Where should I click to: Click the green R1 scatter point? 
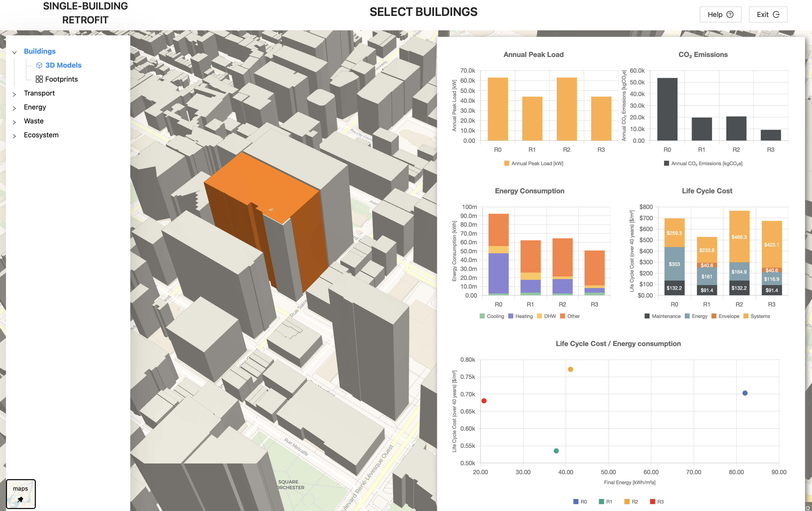[x=556, y=451]
